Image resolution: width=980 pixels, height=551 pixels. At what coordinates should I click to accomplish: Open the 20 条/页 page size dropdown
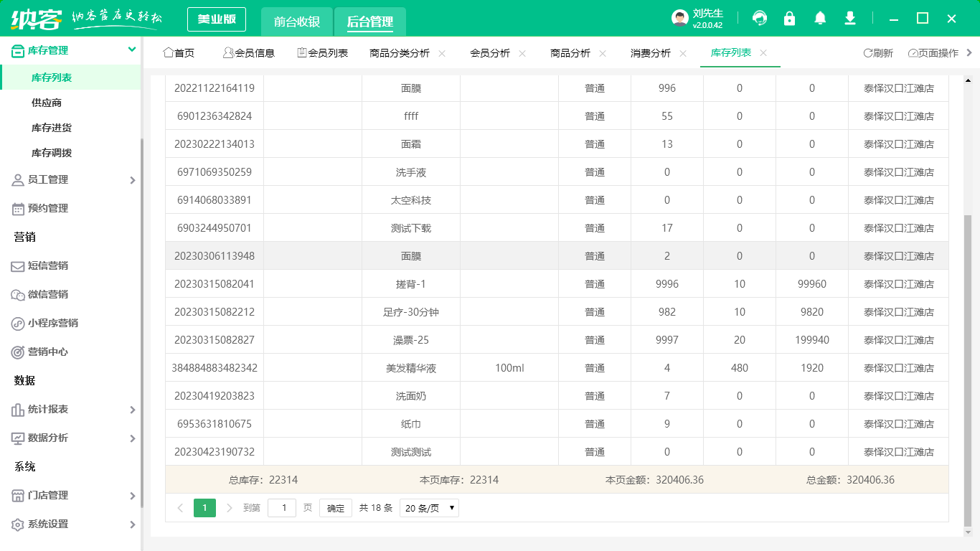[x=429, y=508]
